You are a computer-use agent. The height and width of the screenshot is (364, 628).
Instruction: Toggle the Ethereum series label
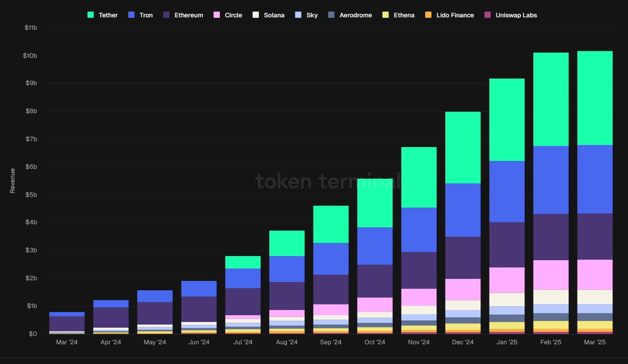tap(189, 15)
